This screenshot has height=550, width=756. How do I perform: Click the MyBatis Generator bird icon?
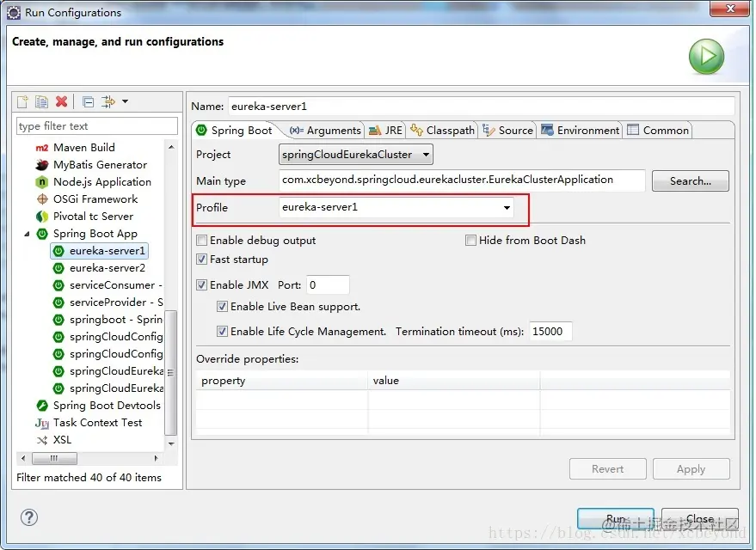coord(42,165)
